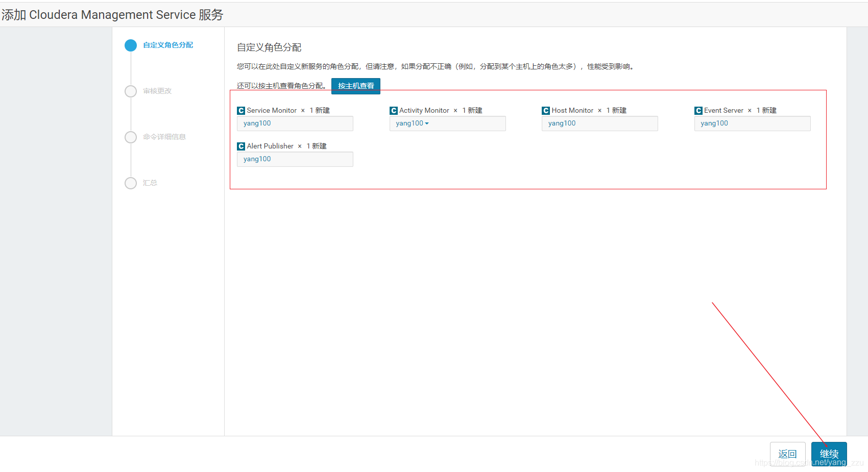This screenshot has width=868, height=472.
Task: Open the Alert Publisher host field yang100
Action: point(295,159)
